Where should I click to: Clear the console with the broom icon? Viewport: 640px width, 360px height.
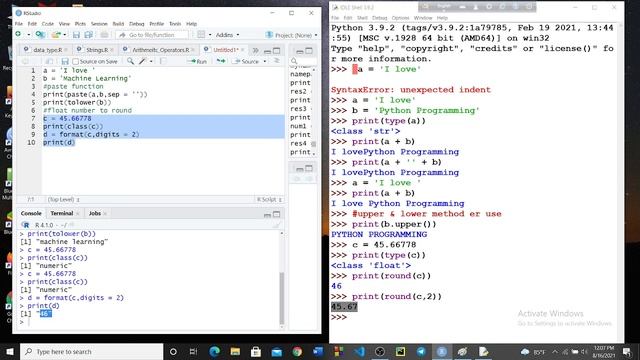tap(277, 225)
